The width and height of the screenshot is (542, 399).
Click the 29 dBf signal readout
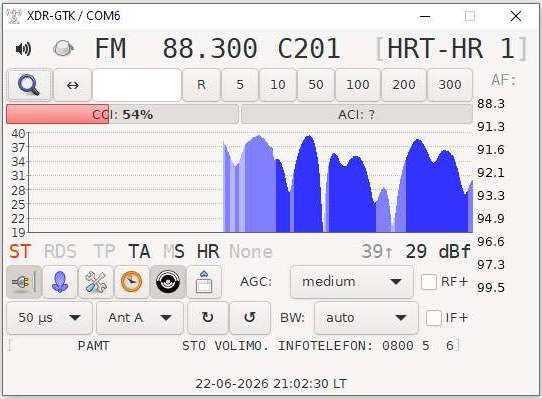click(x=438, y=251)
